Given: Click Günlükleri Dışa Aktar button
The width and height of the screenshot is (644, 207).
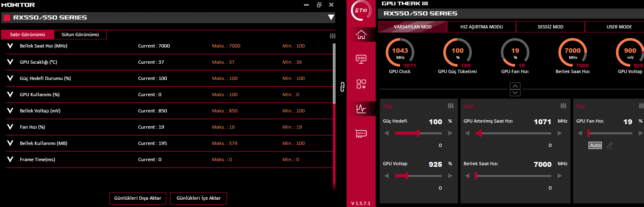Looking at the screenshot, I should point(138,198).
